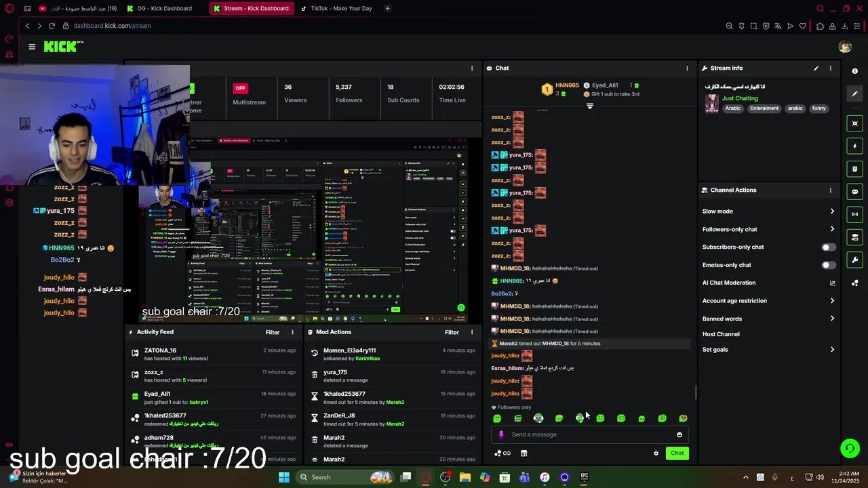Open the Chat panel three-dot menu

tap(687, 68)
